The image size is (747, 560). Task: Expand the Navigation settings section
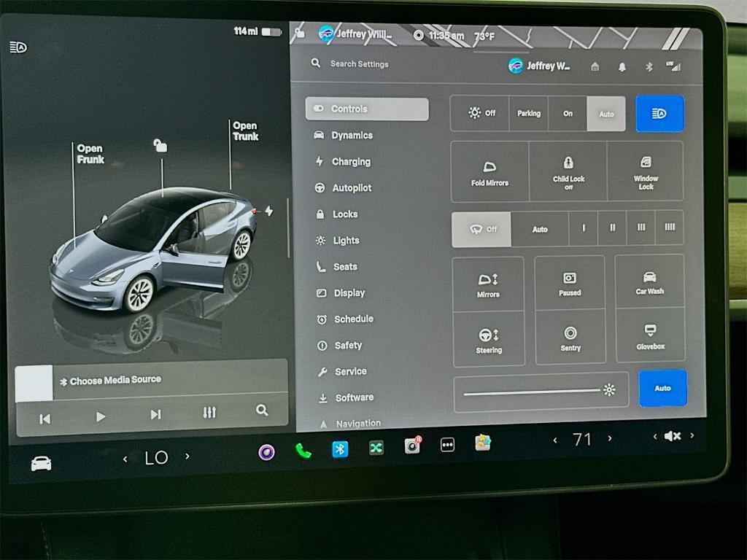(358, 423)
